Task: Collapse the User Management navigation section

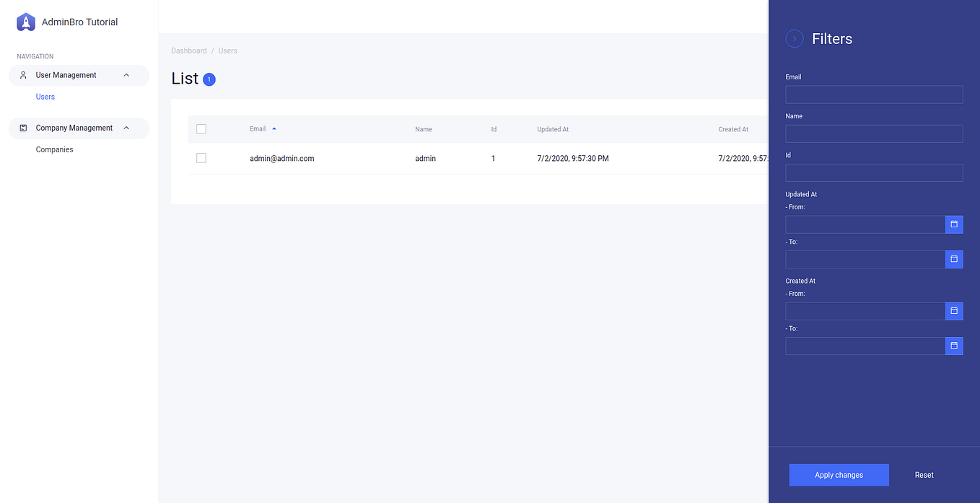Action: [126, 75]
